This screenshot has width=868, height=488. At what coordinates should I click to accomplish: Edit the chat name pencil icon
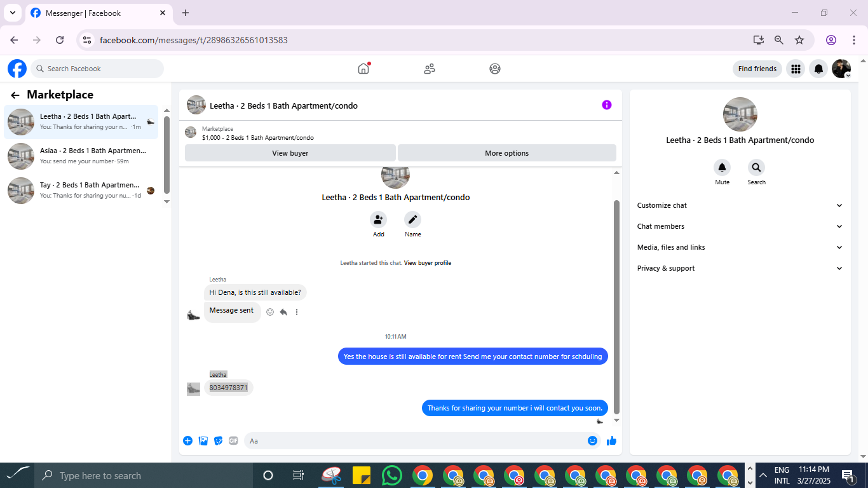(x=413, y=220)
